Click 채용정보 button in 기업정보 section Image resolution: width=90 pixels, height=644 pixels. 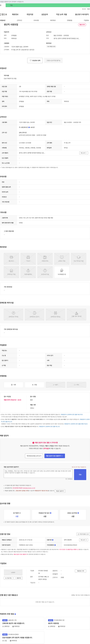[x=81, y=571]
